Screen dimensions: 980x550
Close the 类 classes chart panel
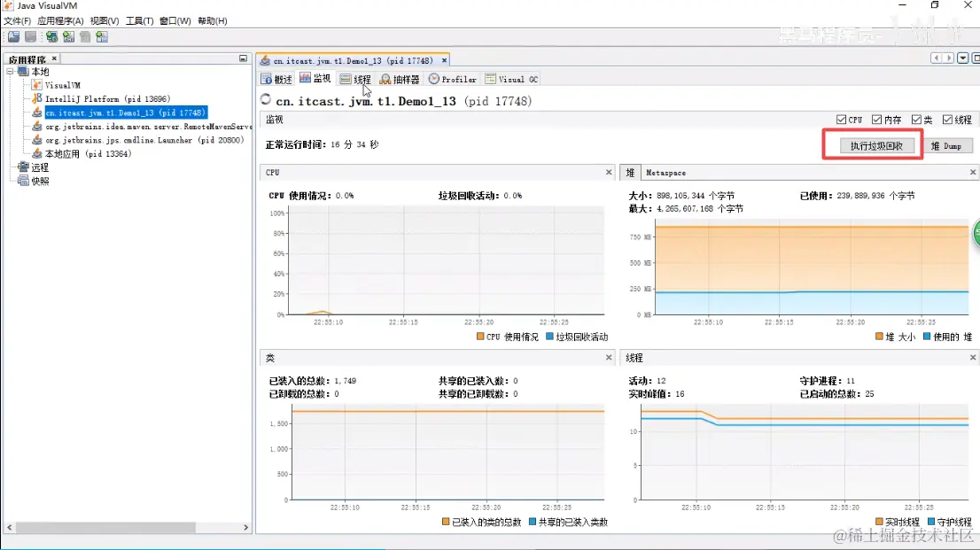(x=609, y=358)
